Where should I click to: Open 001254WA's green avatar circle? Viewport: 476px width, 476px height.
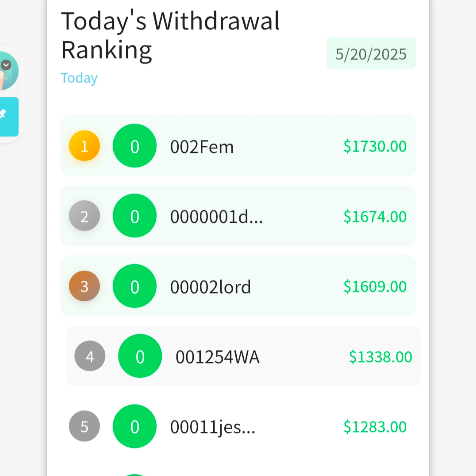coord(140,356)
